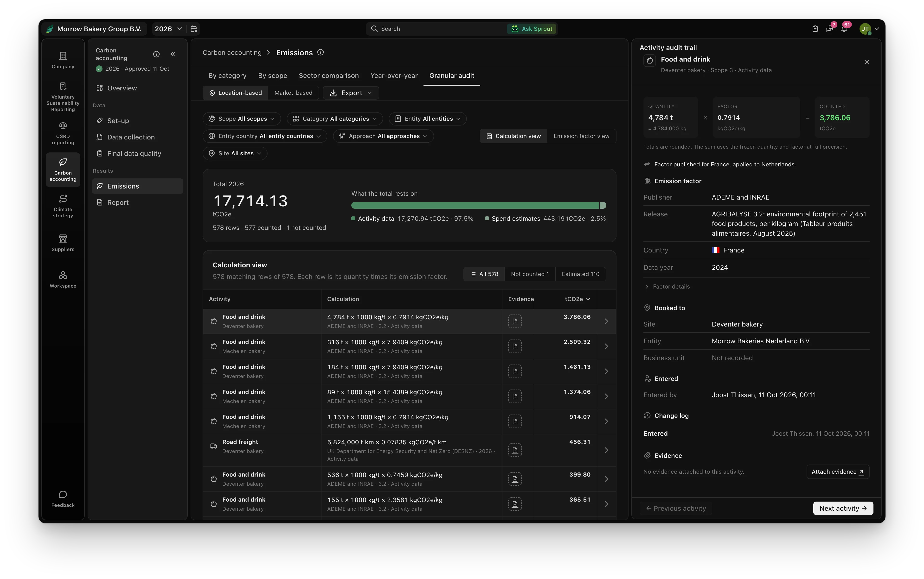Image resolution: width=924 pixels, height=579 pixels.
Task: Open Climate strategy sidebar section
Action: [x=63, y=206]
